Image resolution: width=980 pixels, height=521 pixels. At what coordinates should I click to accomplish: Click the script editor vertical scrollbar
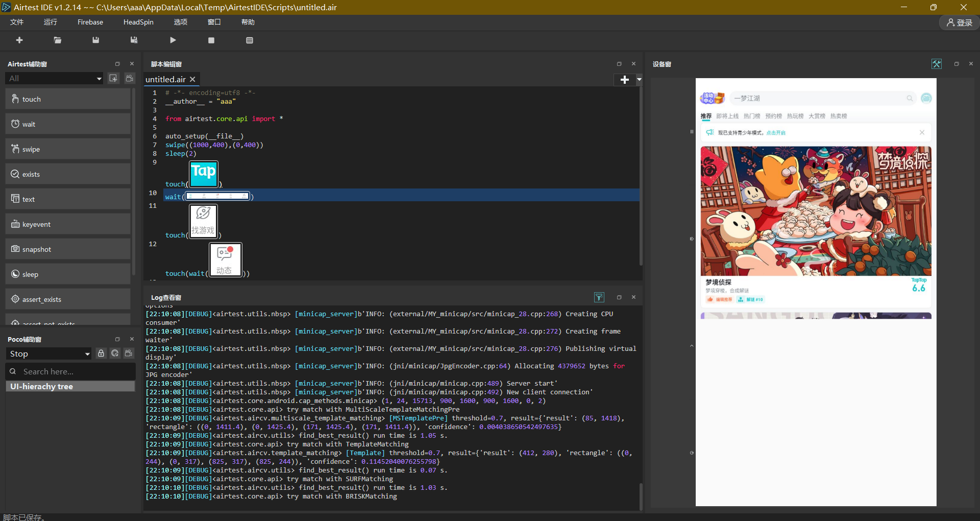(641, 176)
